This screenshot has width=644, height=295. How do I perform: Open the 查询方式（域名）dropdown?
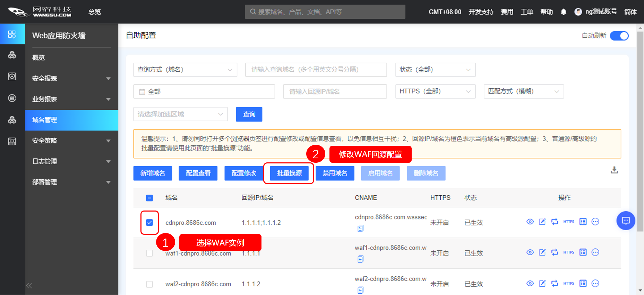click(185, 70)
